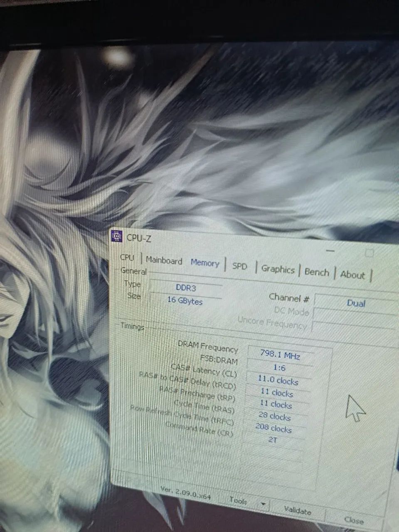Switch to the Bench tab

pyautogui.click(x=317, y=272)
